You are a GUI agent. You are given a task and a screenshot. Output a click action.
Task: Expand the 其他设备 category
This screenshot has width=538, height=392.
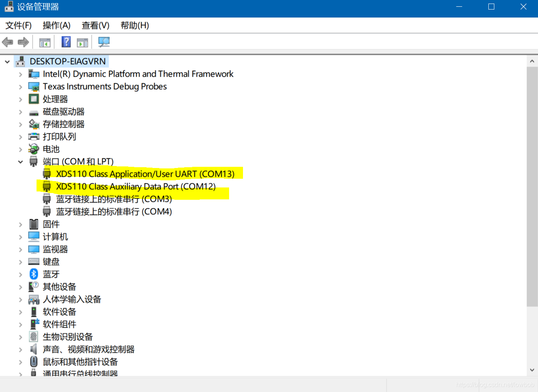click(20, 286)
